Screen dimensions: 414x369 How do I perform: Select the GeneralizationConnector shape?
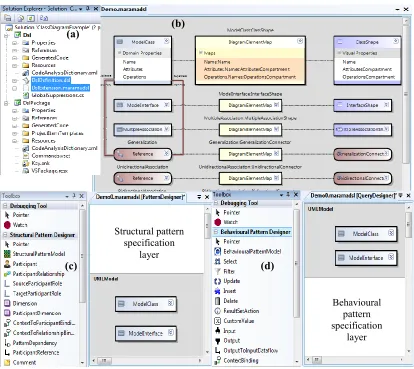[x=362, y=154]
